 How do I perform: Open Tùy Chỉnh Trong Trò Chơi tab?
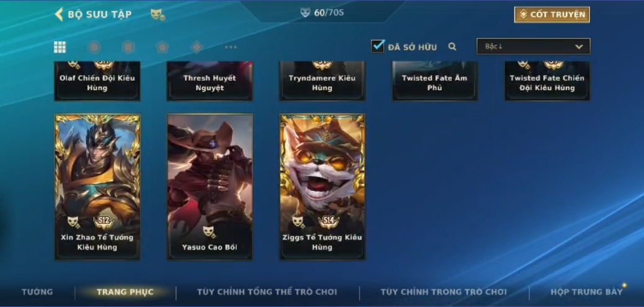click(444, 292)
